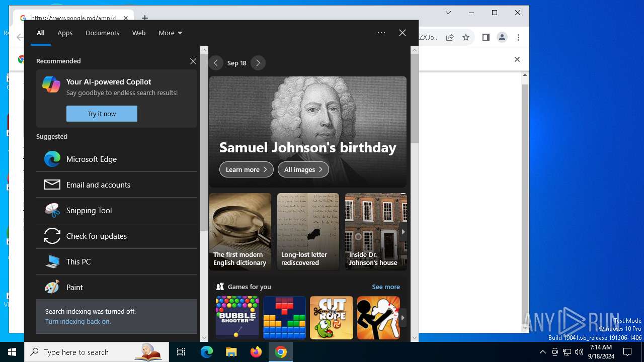Click Try it now button
This screenshot has height=362, width=644.
tap(102, 114)
